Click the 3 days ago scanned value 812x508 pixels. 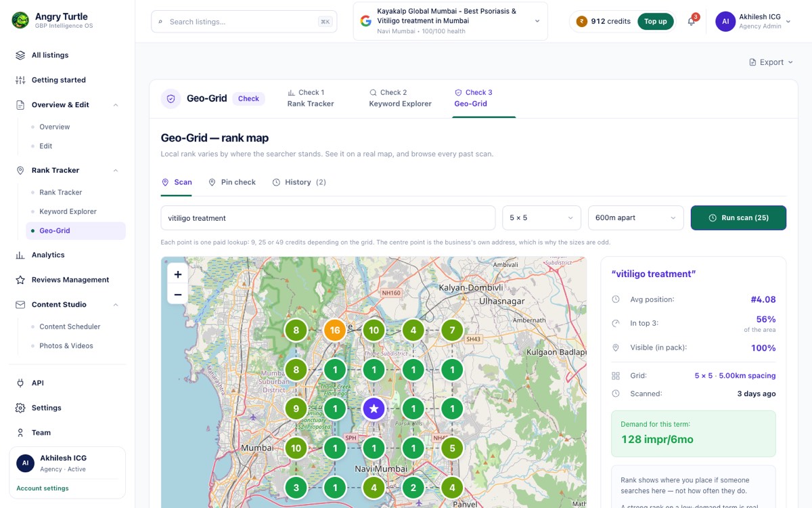click(x=757, y=394)
